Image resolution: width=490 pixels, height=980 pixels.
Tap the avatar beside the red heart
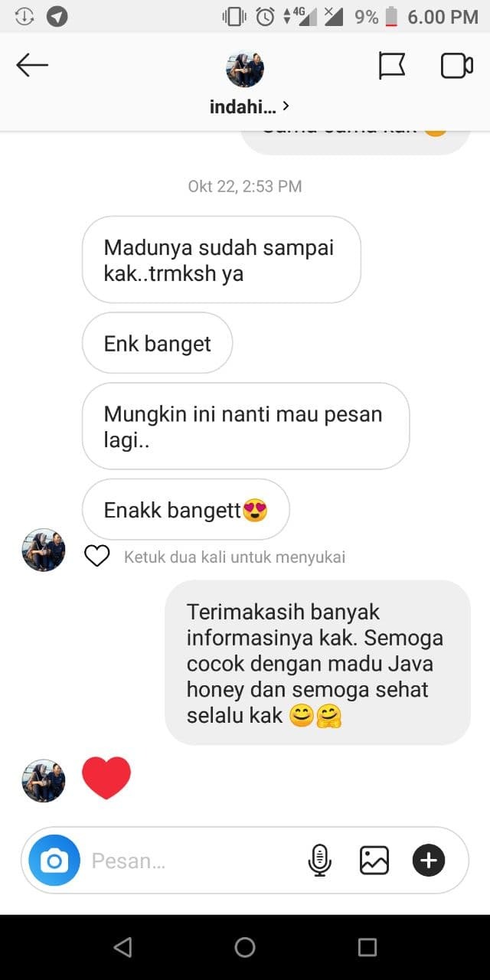[x=44, y=780]
